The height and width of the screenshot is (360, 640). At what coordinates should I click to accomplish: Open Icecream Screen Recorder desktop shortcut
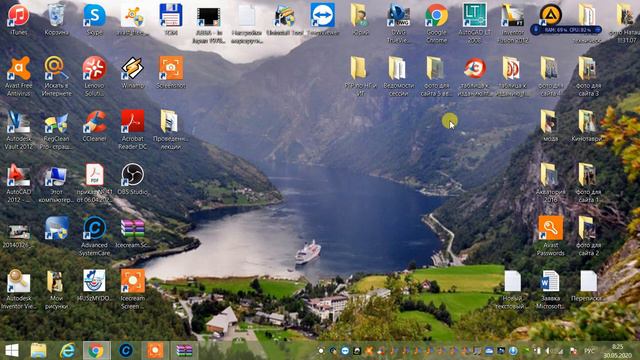pos(132,289)
